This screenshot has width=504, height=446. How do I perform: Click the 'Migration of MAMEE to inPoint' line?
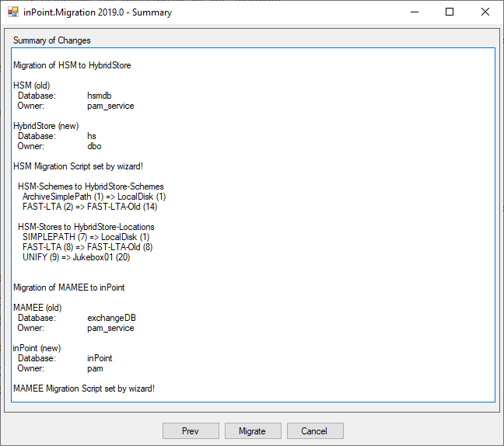pos(68,287)
